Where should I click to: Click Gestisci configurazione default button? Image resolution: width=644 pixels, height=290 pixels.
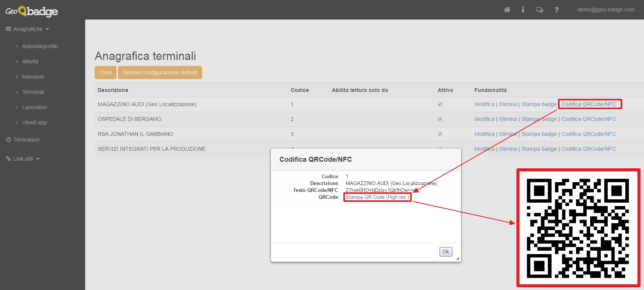(x=160, y=72)
